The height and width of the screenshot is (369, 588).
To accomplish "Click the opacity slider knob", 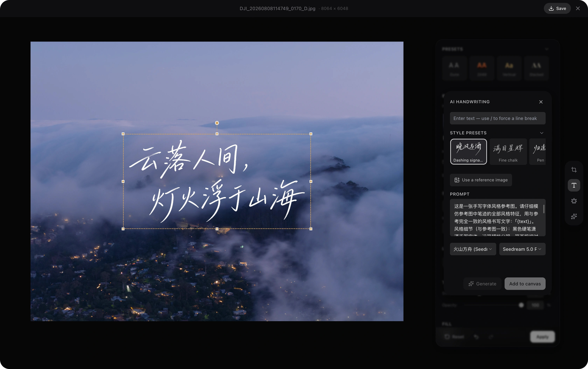I will point(521,305).
